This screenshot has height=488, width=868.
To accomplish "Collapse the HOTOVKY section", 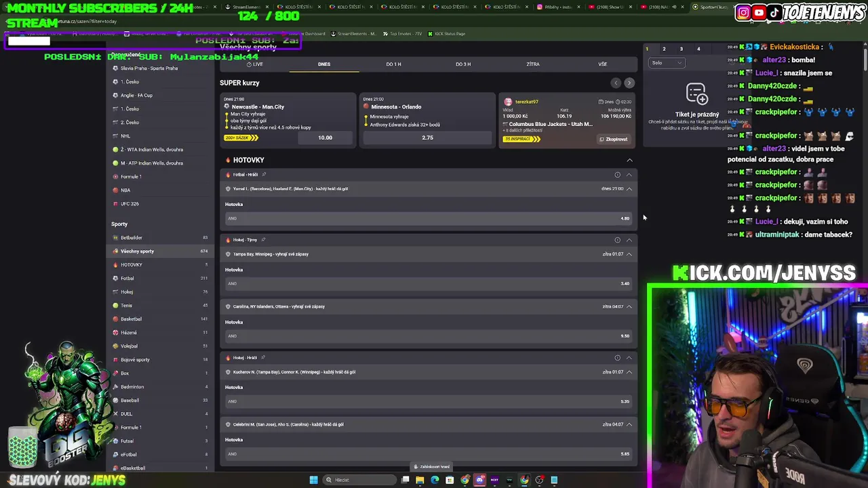I will [629, 160].
